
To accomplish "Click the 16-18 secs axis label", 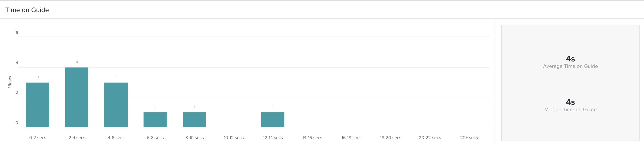I will [x=351, y=138].
